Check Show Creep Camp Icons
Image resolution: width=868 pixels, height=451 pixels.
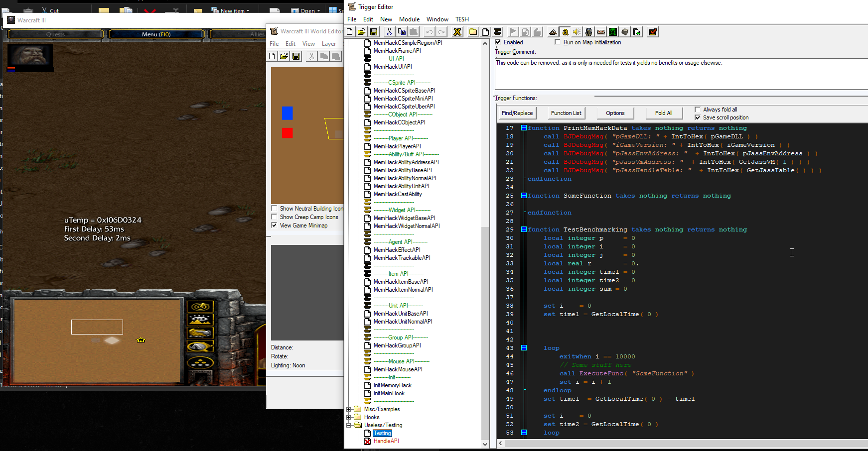(x=274, y=217)
